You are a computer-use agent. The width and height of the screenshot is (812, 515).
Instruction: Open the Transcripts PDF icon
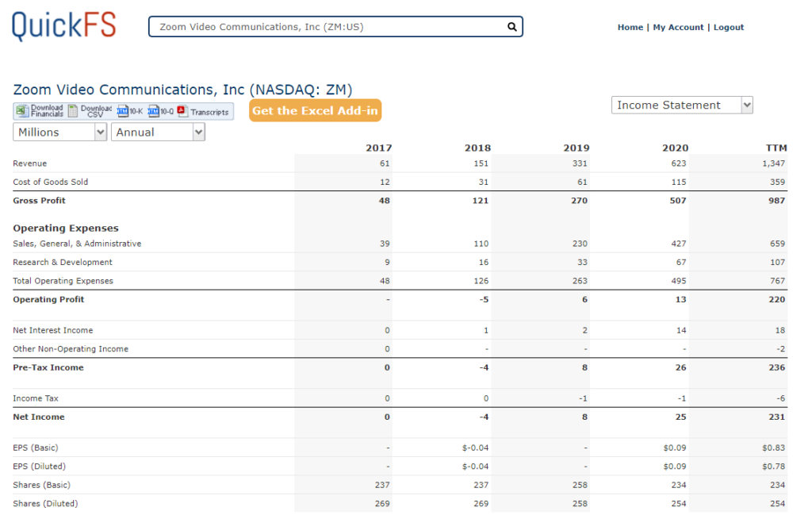click(x=182, y=111)
